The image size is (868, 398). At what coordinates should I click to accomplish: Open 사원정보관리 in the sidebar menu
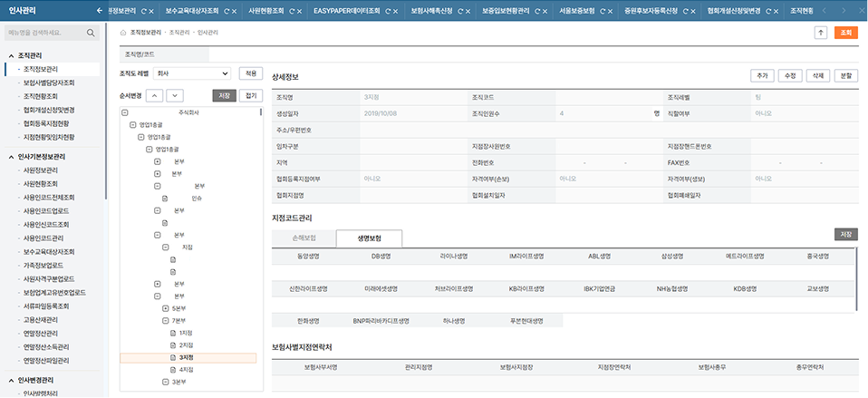tap(41, 170)
